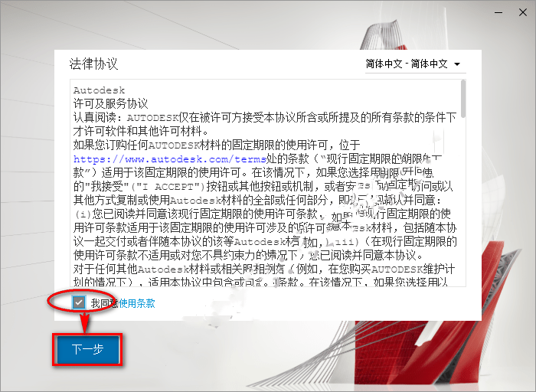536x392 pixels.
Task: Open the https://www.autodesk.com/terms link
Action: 169,159
